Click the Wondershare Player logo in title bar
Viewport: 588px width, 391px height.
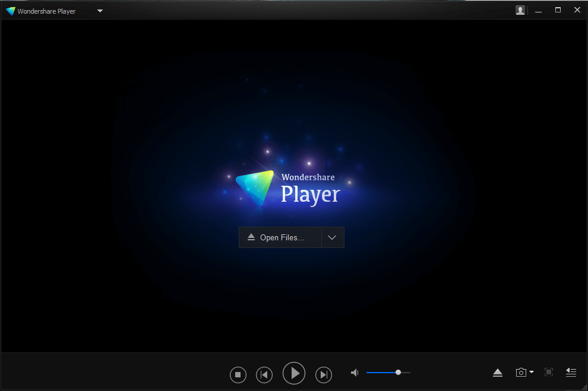click(x=11, y=11)
